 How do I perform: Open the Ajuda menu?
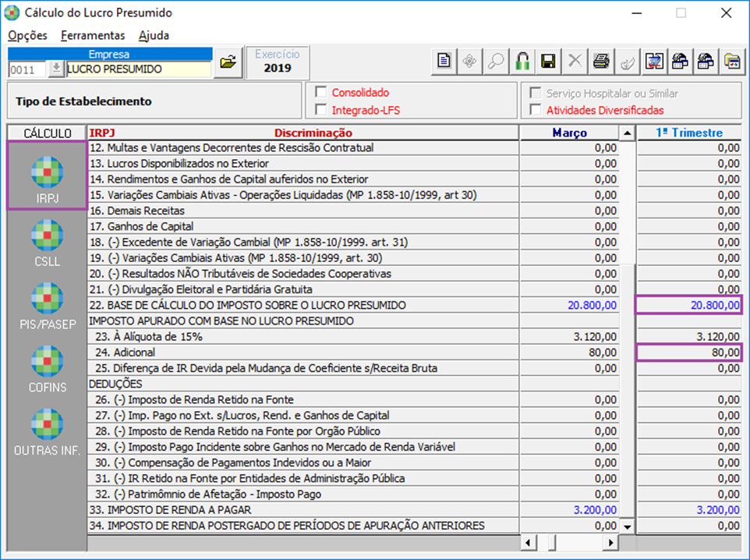coord(154,35)
